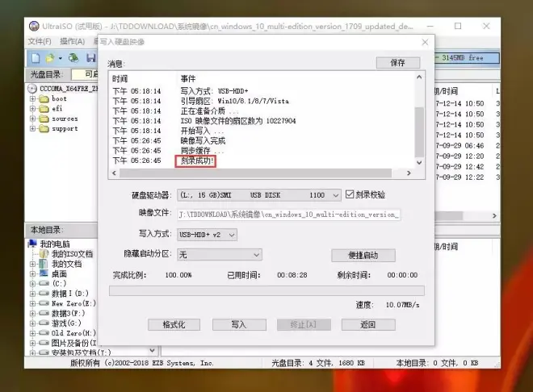533x392 pixels.
Task: Expand the sources folder node
Action: click(x=32, y=119)
